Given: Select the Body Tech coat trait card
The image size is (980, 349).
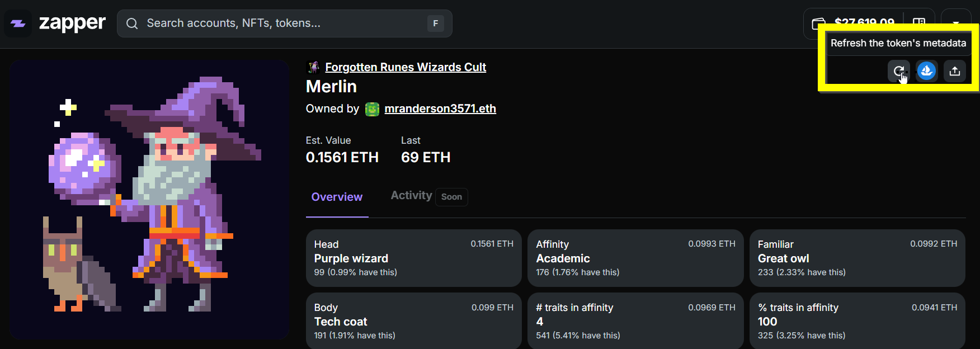Looking at the screenshot, I should (413, 321).
